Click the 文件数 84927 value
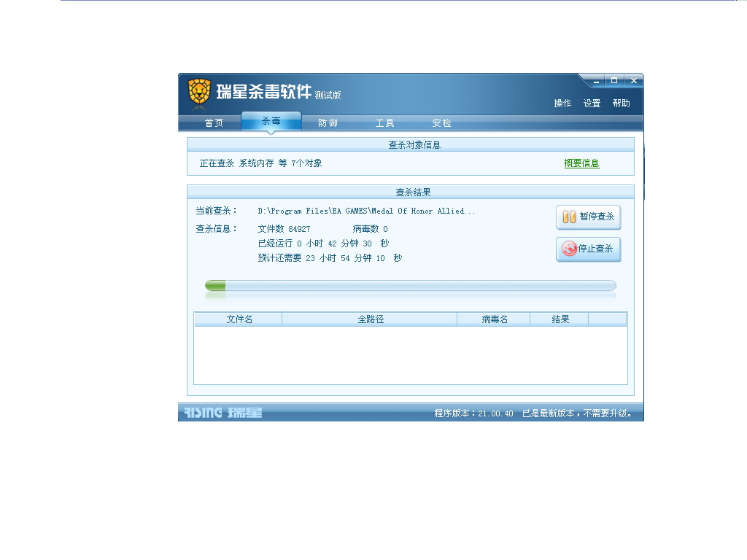This screenshot has width=747, height=560. click(284, 229)
